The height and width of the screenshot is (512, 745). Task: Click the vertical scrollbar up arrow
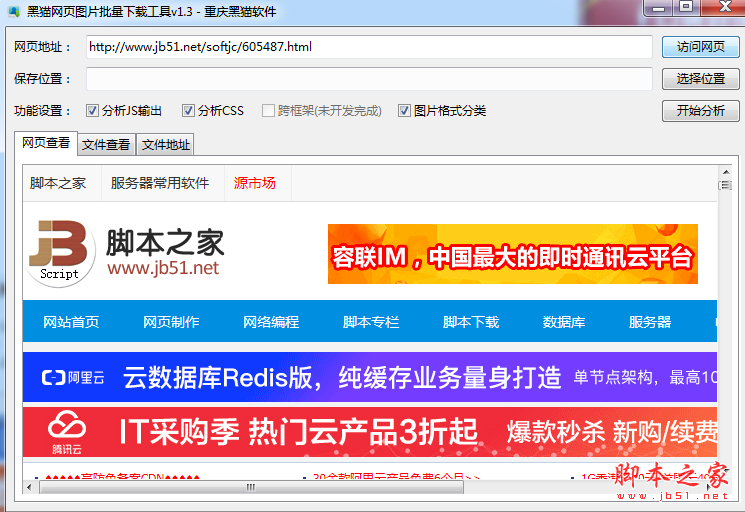point(726,172)
